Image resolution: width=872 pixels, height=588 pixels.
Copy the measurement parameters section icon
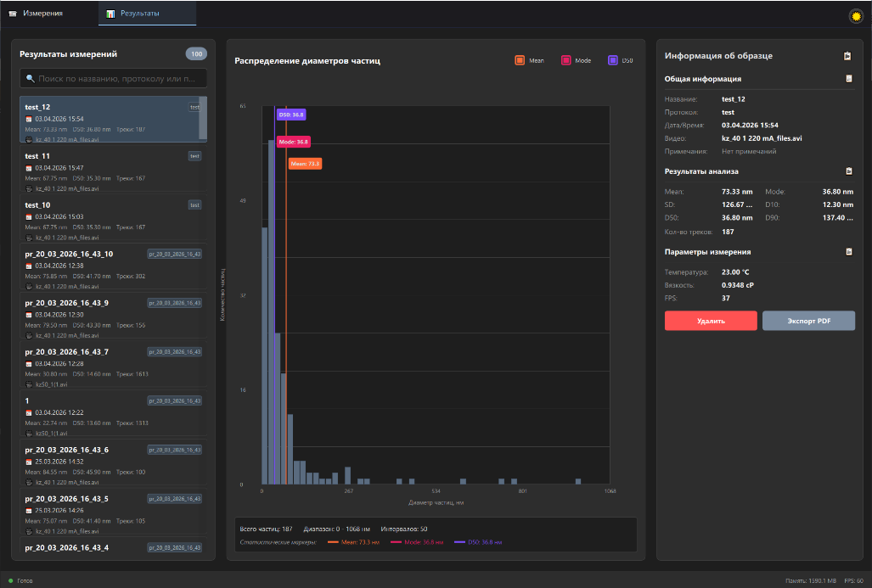point(848,252)
